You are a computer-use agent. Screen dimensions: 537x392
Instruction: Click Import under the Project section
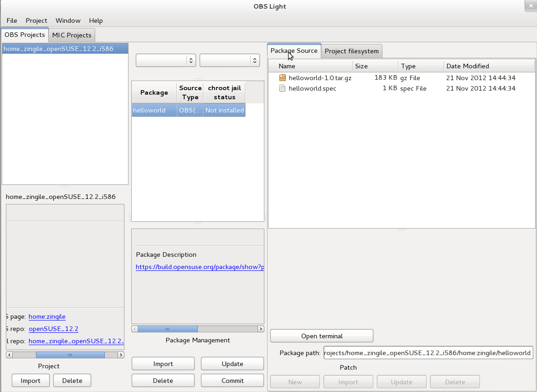point(31,380)
